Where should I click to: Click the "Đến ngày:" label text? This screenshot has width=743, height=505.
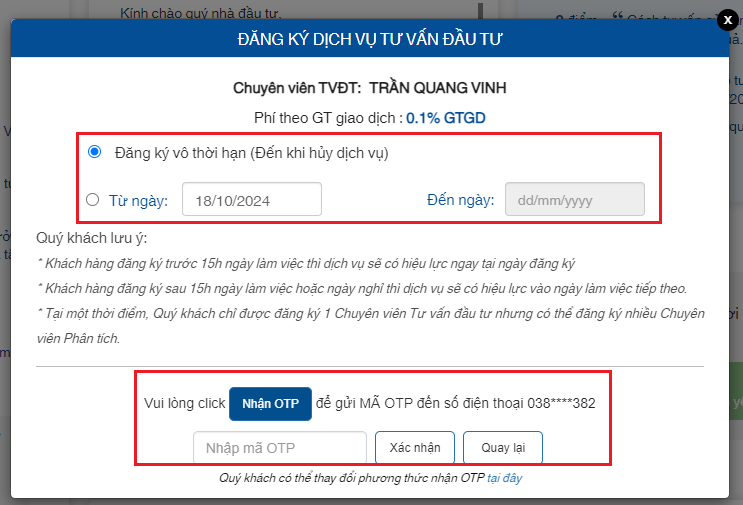point(460,199)
